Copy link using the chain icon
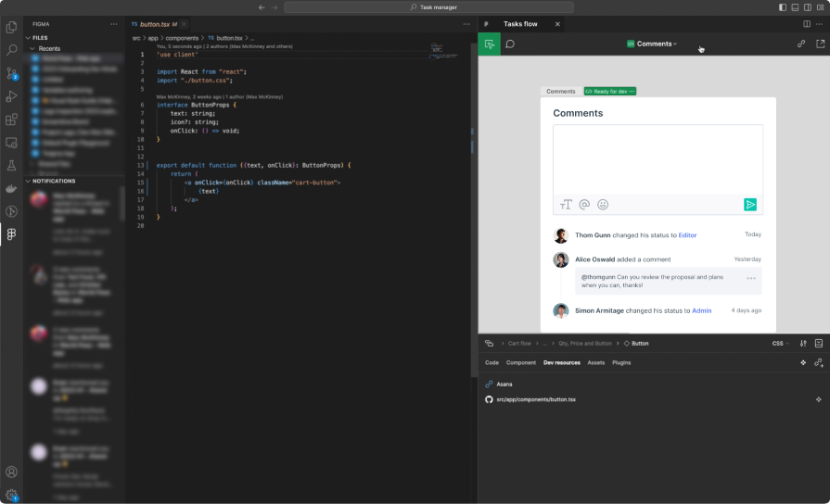 [x=801, y=44]
